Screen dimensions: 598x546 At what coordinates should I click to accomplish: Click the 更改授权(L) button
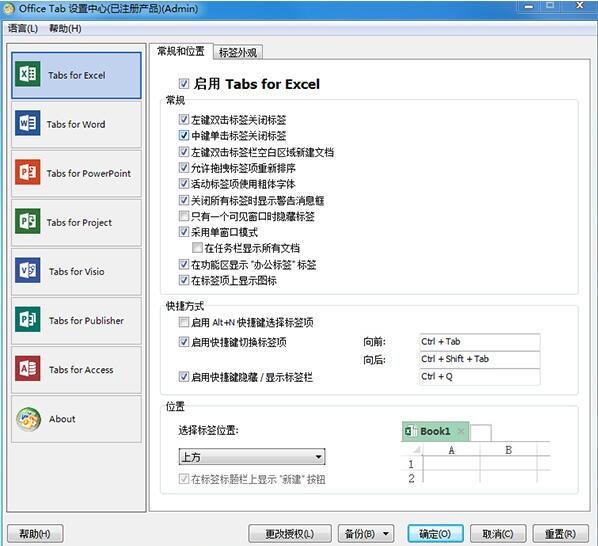click(290, 534)
